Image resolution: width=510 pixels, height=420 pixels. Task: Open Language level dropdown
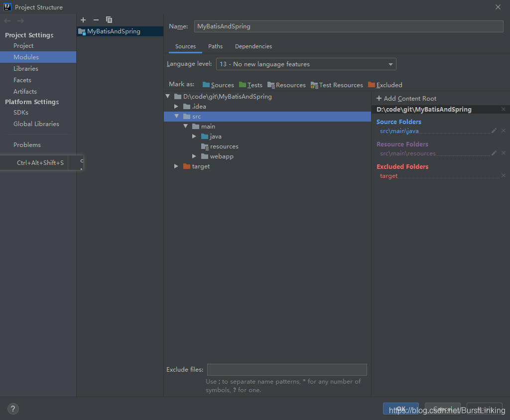coord(306,64)
